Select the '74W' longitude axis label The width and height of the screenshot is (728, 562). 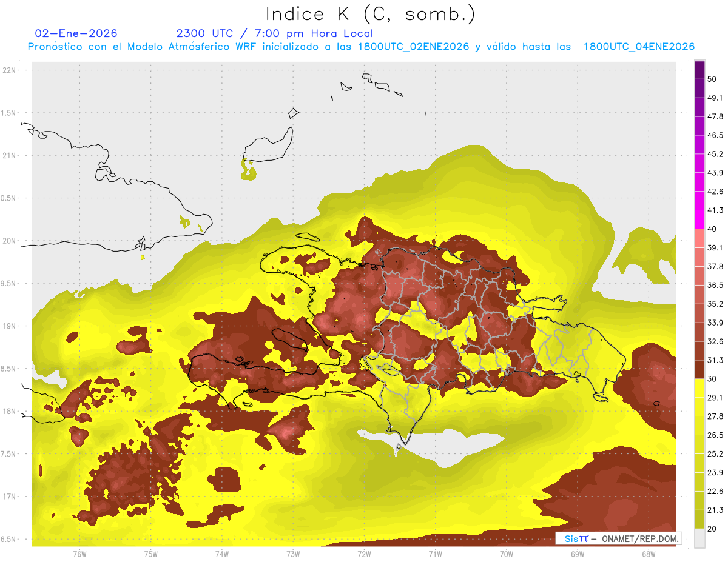(x=222, y=554)
